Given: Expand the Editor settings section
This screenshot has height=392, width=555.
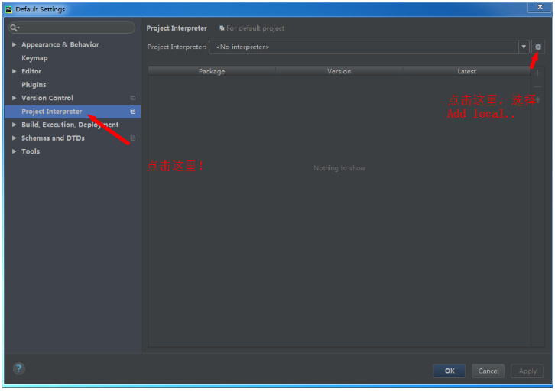Looking at the screenshot, I should (14, 72).
